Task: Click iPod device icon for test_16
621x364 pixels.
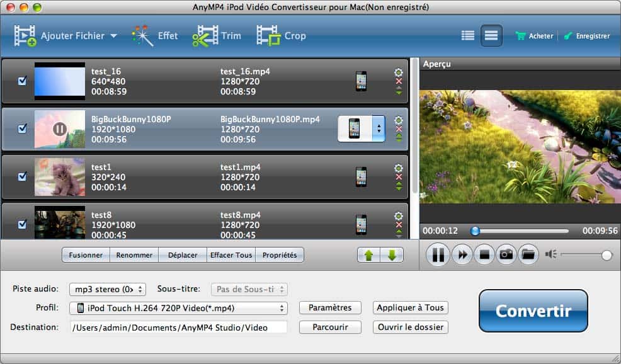Action: (361, 81)
